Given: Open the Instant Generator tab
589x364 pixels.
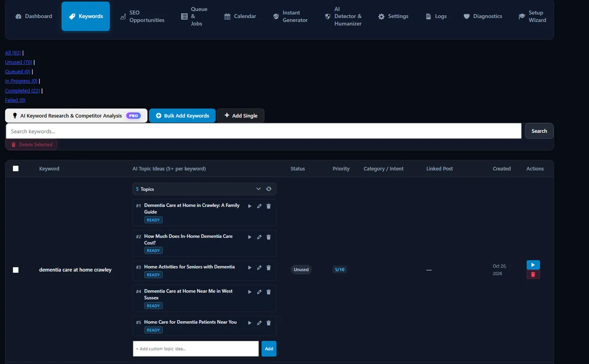Looking at the screenshot, I should point(290,16).
